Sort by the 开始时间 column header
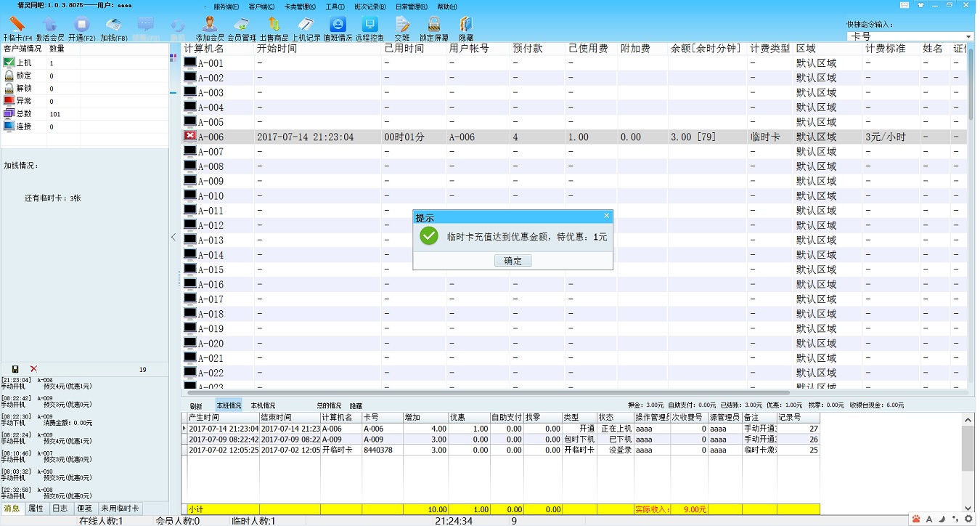The image size is (980, 526). point(317,49)
